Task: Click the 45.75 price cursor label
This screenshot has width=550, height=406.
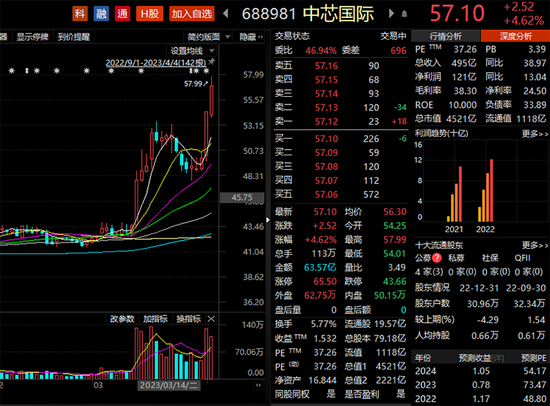Action: (x=242, y=198)
